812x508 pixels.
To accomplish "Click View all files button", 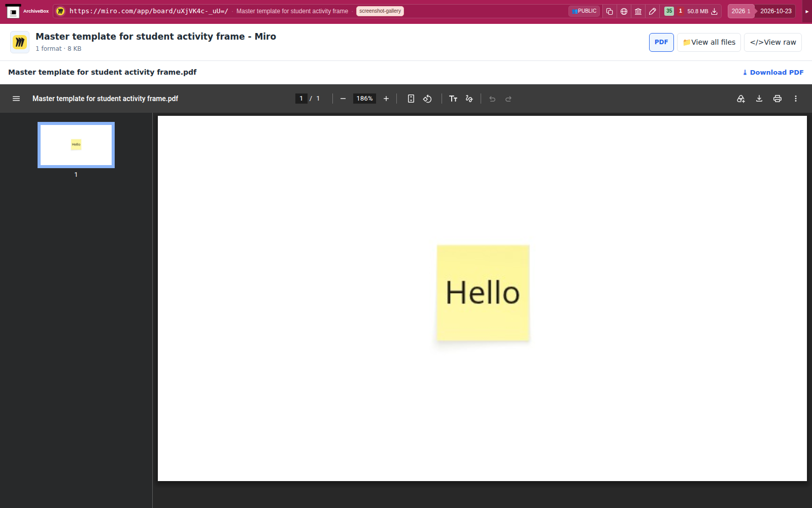I will click(709, 42).
